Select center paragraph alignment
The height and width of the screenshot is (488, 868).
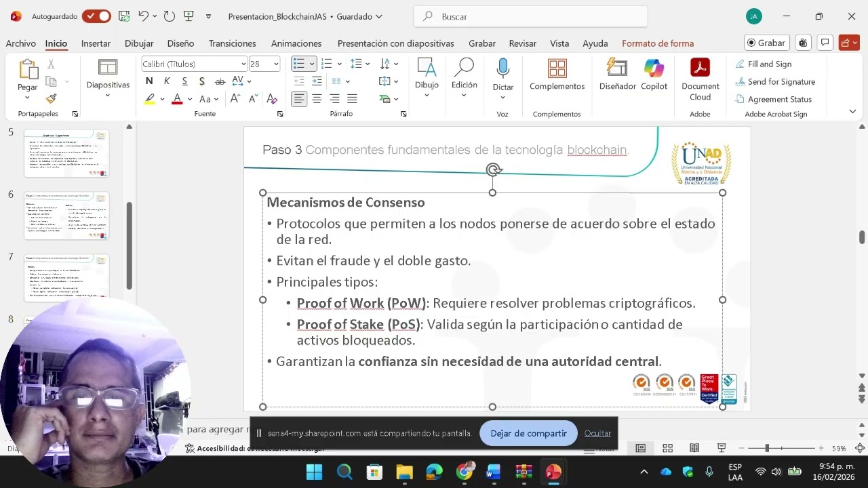[x=317, y=99]
